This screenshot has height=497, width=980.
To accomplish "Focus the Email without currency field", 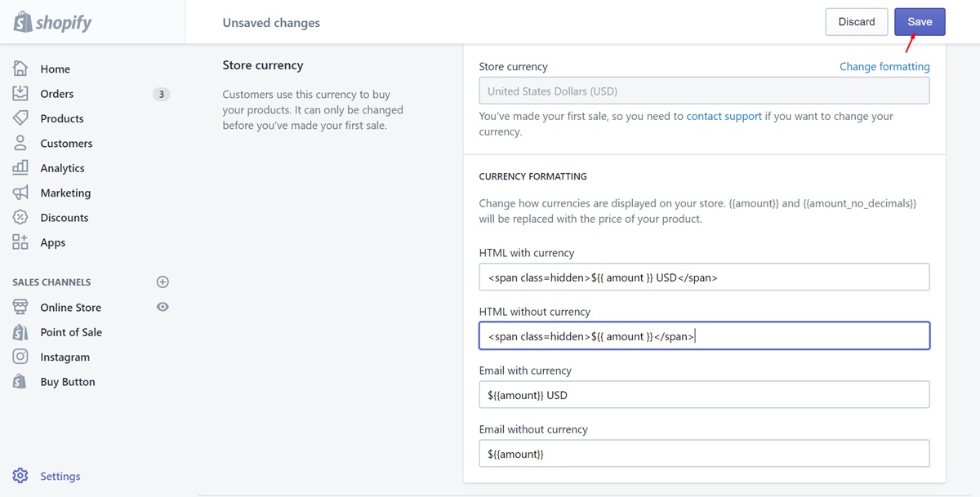I will [704, 453].
